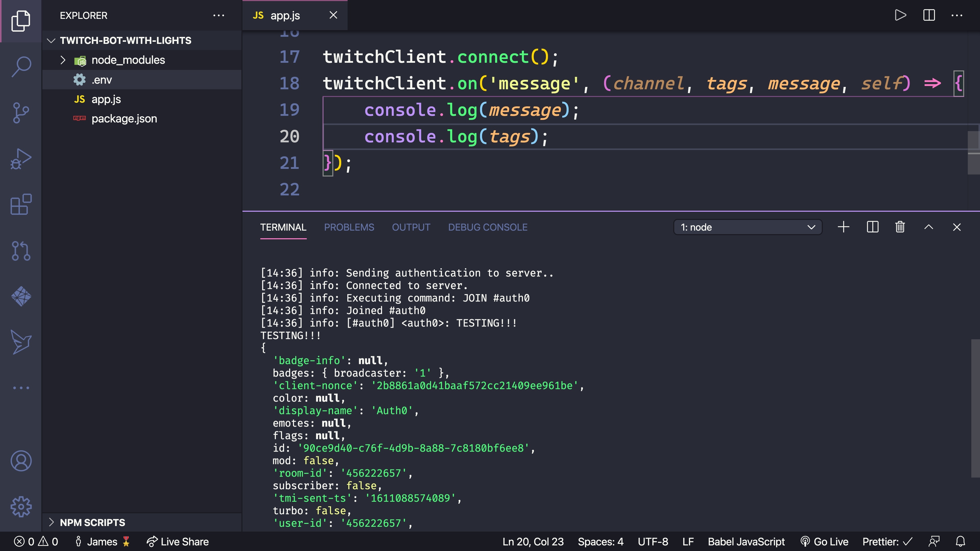Select the TERMINAL tab

coord(283,227)
